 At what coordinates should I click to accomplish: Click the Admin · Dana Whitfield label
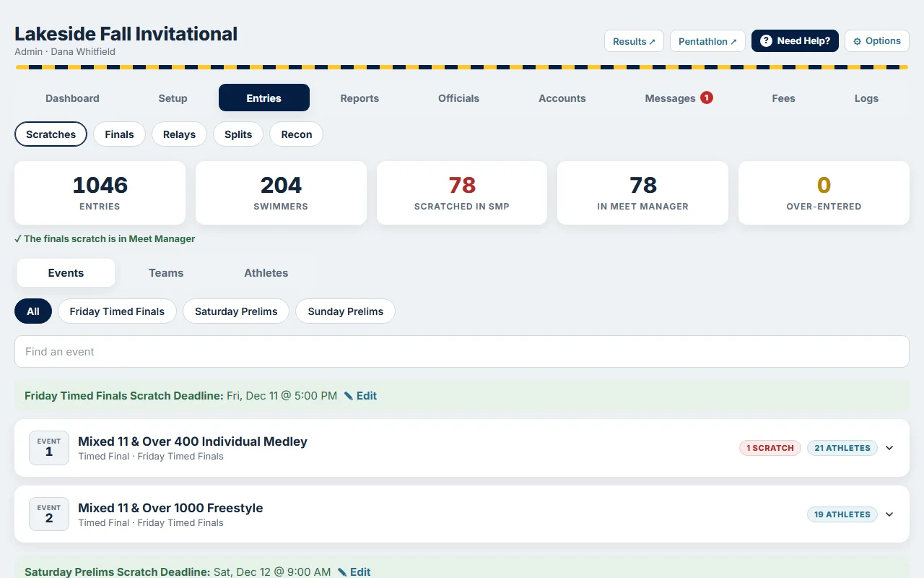click(x=65, y=52)
